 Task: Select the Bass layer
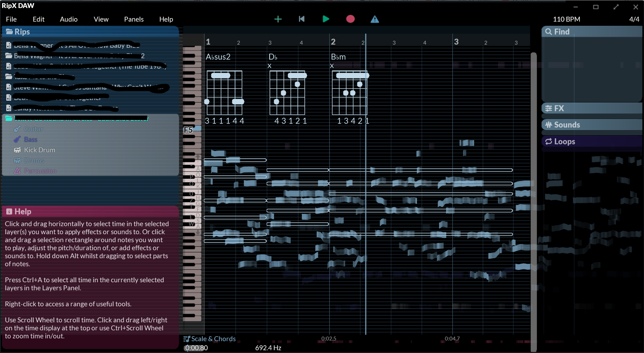click(30, 140)
